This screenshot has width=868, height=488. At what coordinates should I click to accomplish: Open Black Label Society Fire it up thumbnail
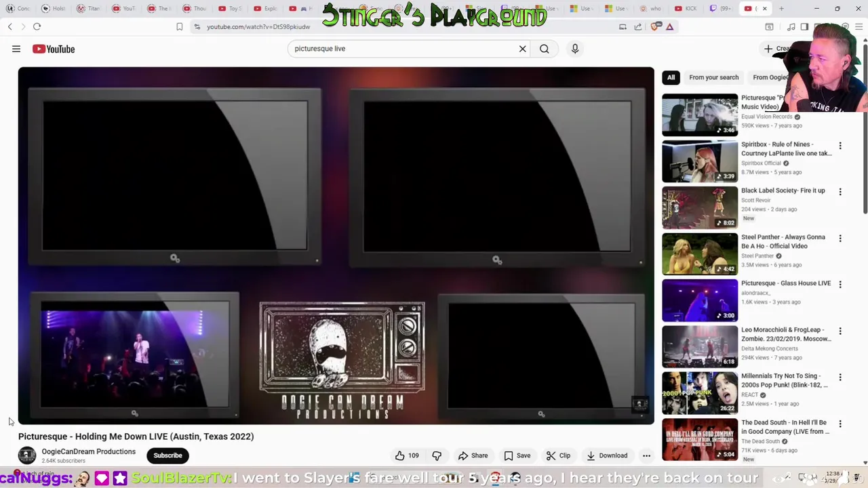coord(699,207)
